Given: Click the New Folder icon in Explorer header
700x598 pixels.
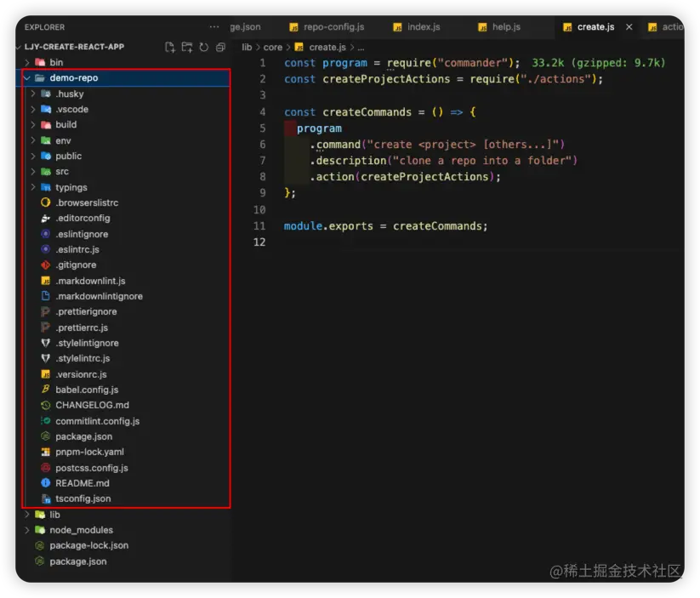Looking at the screenshot, I should click(187, 48).
